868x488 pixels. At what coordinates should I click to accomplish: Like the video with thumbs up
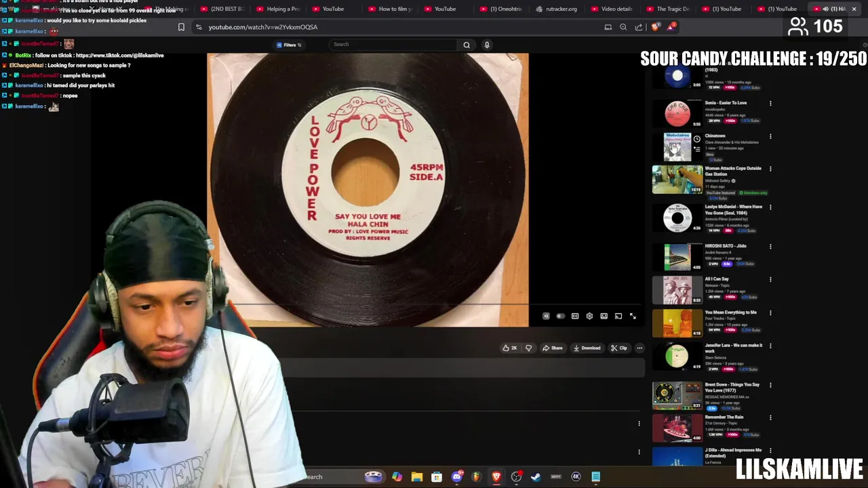[509, 348]
